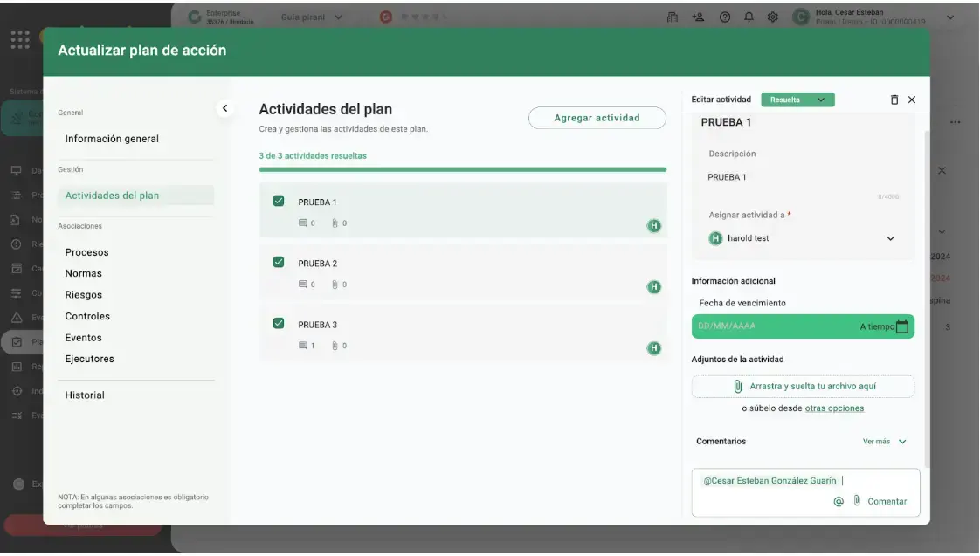Open the Resuelta status dropdown
The height and width of the screenshot is (556, 980).
pos(797,100)
